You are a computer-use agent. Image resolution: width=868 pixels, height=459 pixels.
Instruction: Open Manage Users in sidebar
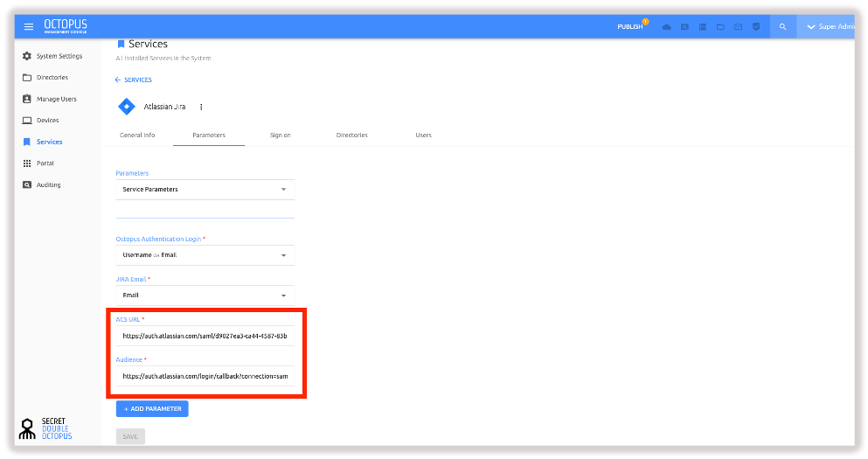click(x=57, y=99)
